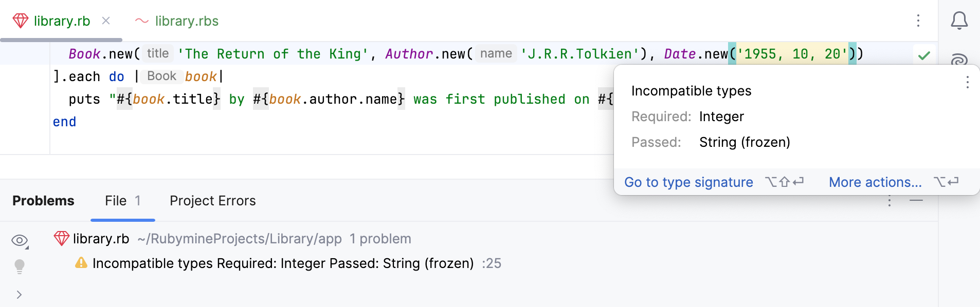
Task: Click the AI assistant spiral icon
Action: (x=959, y=60)
